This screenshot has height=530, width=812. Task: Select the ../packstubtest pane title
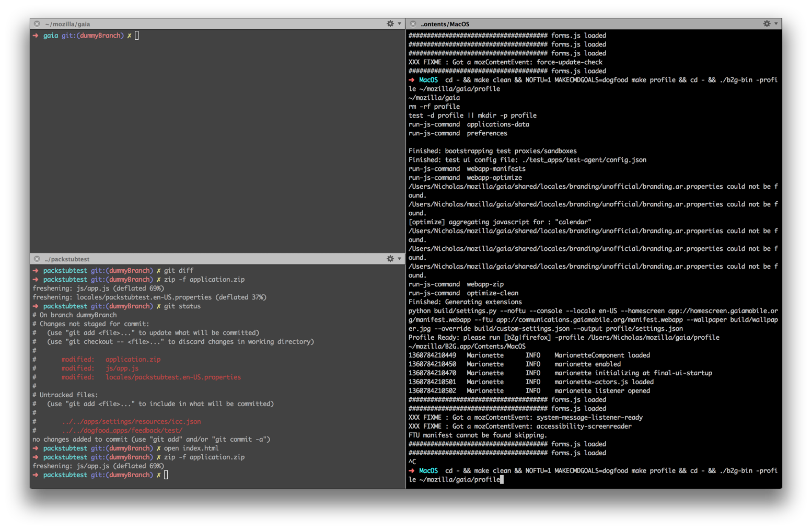tap(67, 259)
